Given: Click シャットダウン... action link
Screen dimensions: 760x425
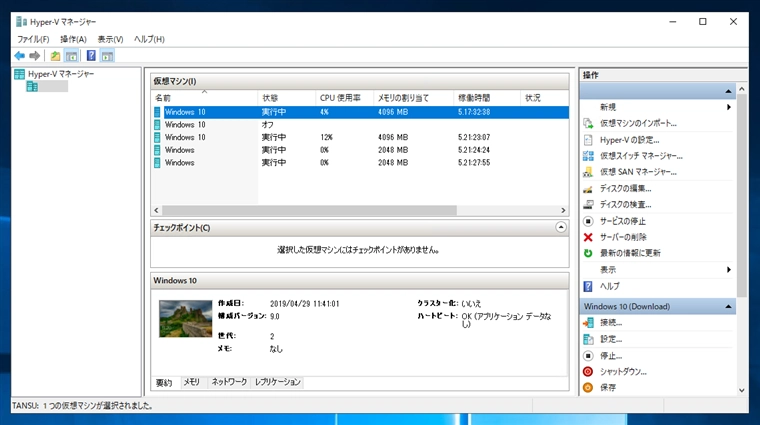Looking at the screenshot, I should point(623,372).
